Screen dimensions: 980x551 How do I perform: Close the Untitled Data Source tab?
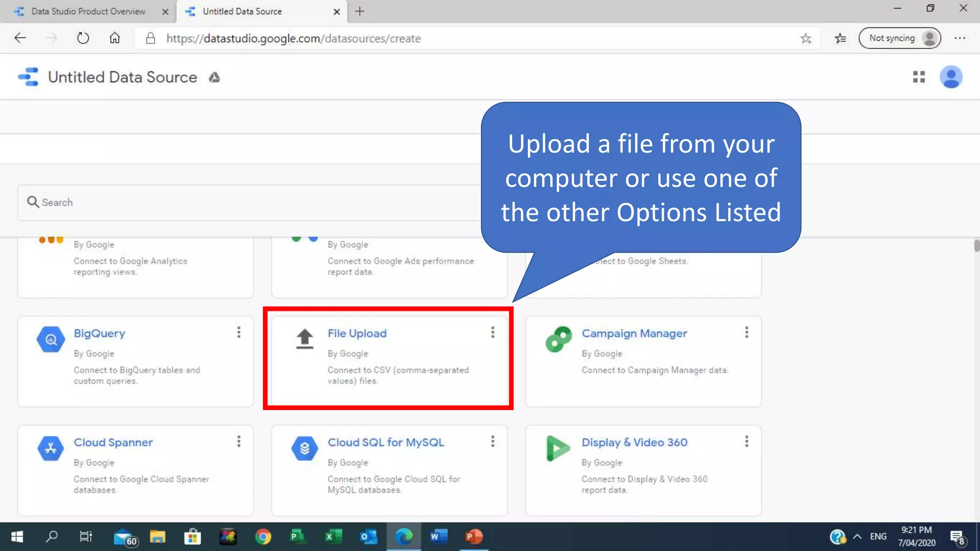[336, 11]
